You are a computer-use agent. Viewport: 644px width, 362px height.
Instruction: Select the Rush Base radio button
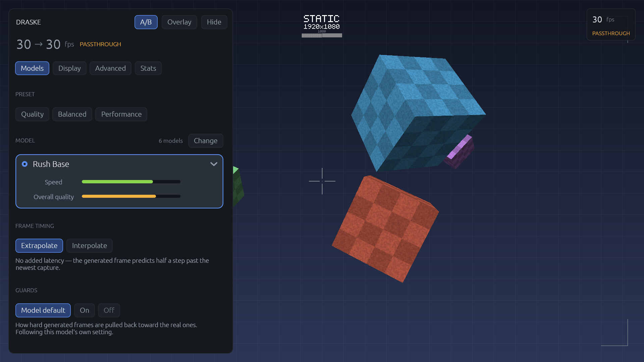pos(25,164)
